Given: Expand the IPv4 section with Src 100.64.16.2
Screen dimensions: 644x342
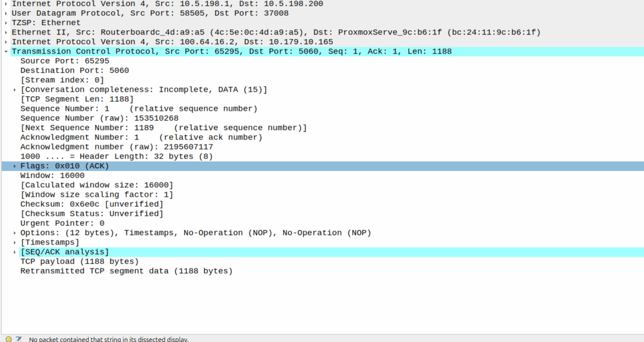Looking at the screenshot, I should pos(6,42).
